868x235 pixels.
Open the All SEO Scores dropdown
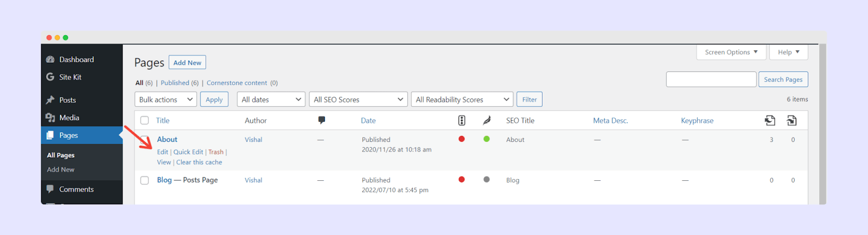[358, 100]
